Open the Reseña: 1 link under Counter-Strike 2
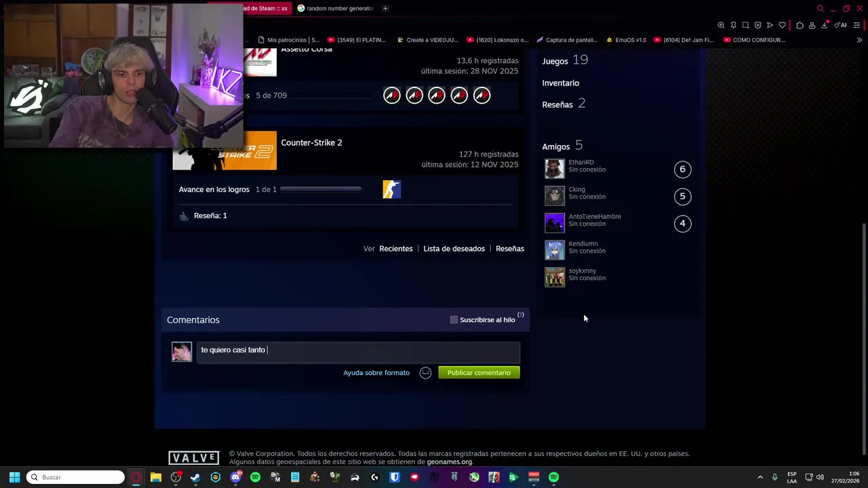Image resolution: width=868 pixels, height=488 pixels. [x=210, y=216]
